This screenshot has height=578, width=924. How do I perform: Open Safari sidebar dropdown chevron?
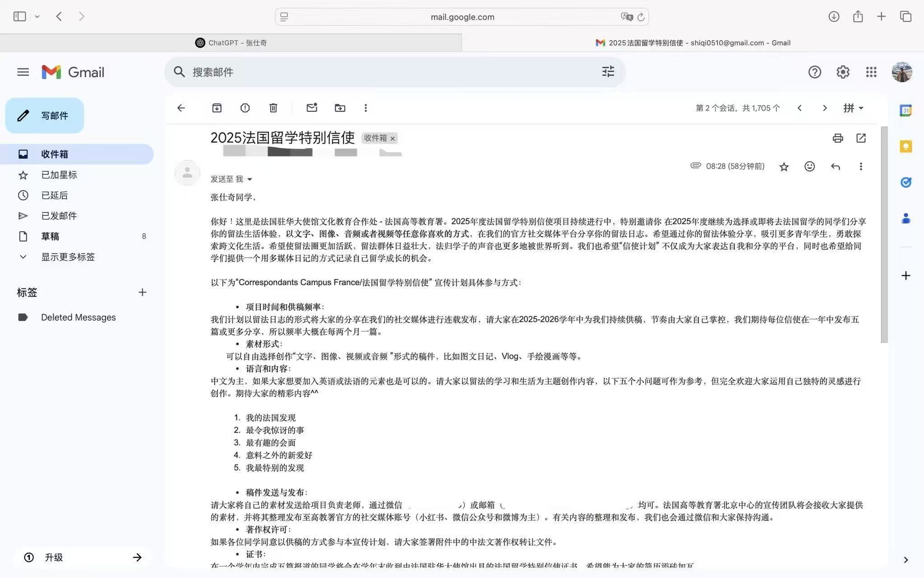(x=37, y=17)
